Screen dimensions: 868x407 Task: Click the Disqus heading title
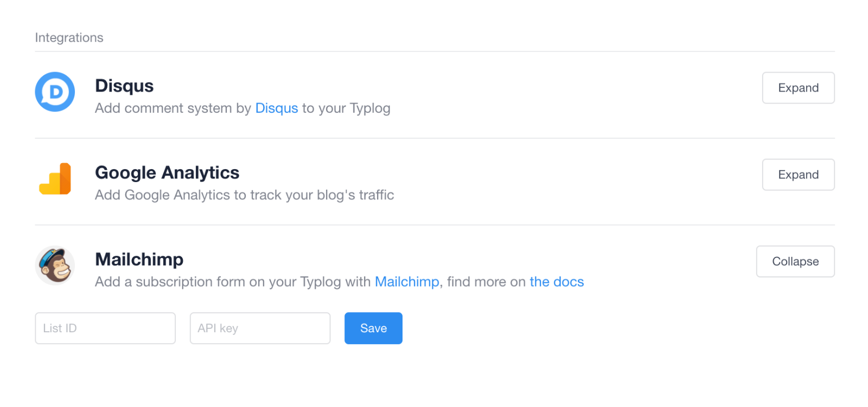(x=124, y=86)
